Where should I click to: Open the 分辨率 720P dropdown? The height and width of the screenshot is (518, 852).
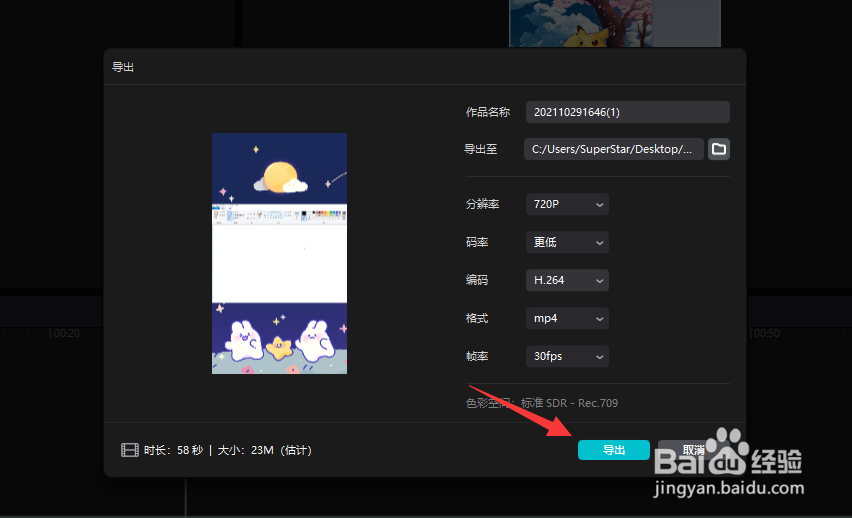coord(567,204)
